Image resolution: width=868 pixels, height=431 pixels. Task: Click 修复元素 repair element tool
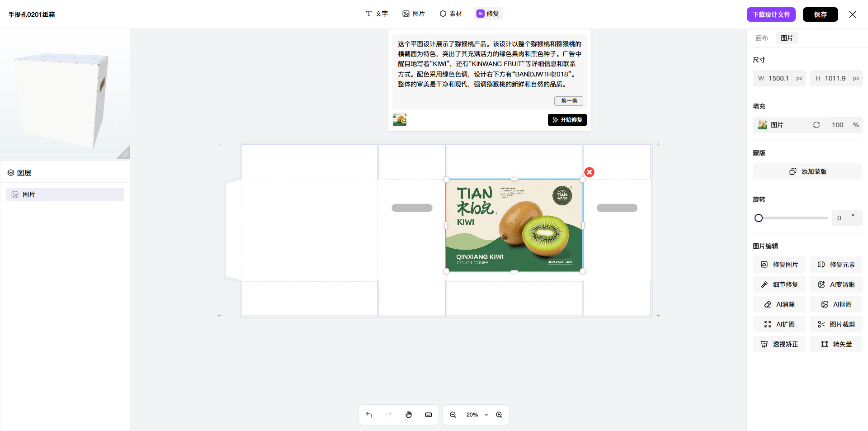coord(836,265)
